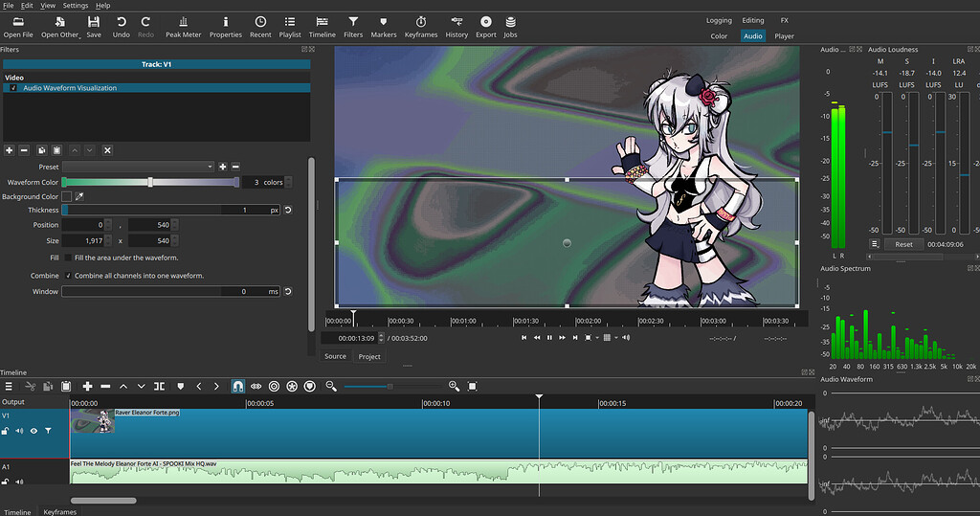Show the History panel
Image resolution: width=980 pixels, height=516 pixels.
click(457, 27)
